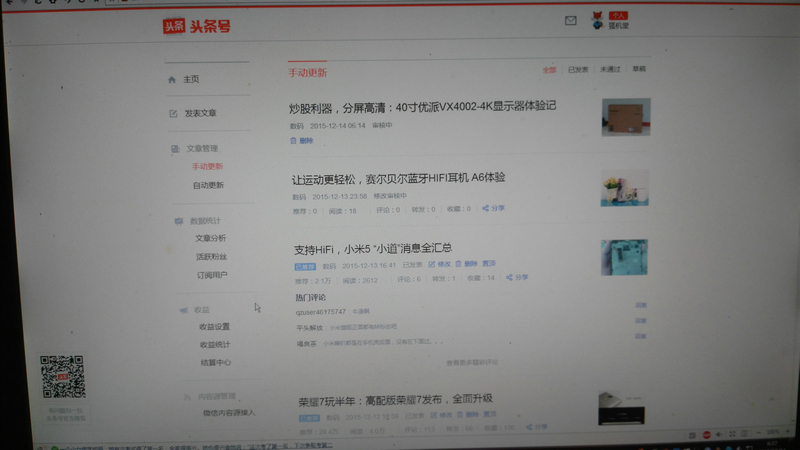Open the cardboard box thumbnail of 炒股利器 article
Viewport: 800px width, 450px height.
coord(626,117)
